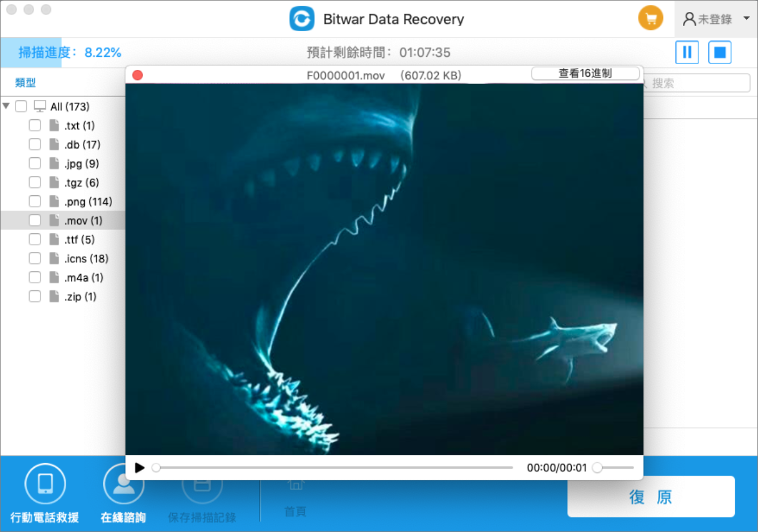Click the file icon beside .txt (1)
The width and height of the screenshot is (758, 532).
(54, 125)
